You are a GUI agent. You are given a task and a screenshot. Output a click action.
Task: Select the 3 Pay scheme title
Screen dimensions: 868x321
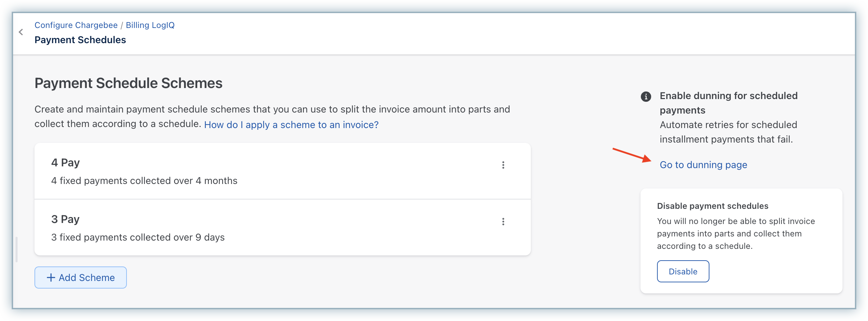pos(65,219)
